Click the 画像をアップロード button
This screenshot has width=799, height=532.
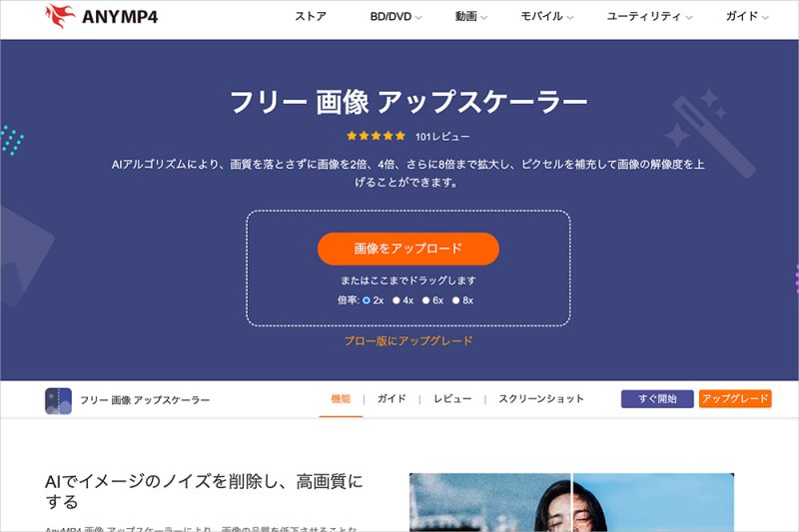coord(408,249)
